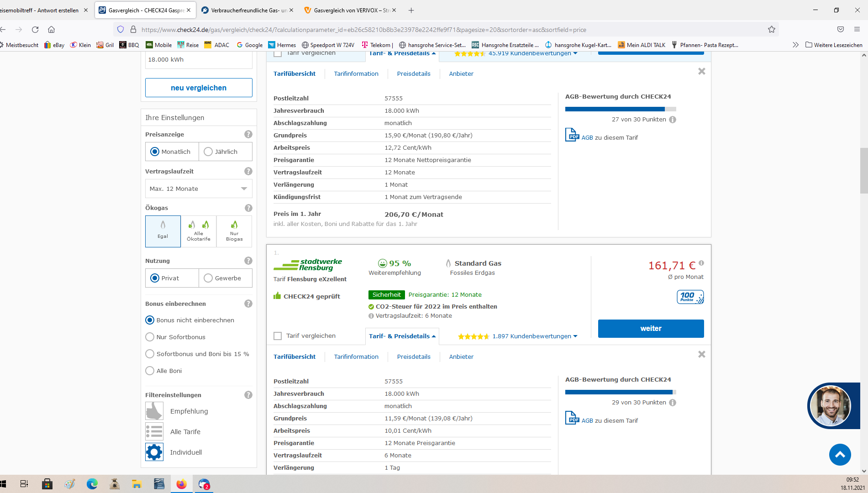The width and height of the screenshot is (868, 493).
Task: Select the Empfehlung thumbs-up filter icon
Action: click(154, 411)
